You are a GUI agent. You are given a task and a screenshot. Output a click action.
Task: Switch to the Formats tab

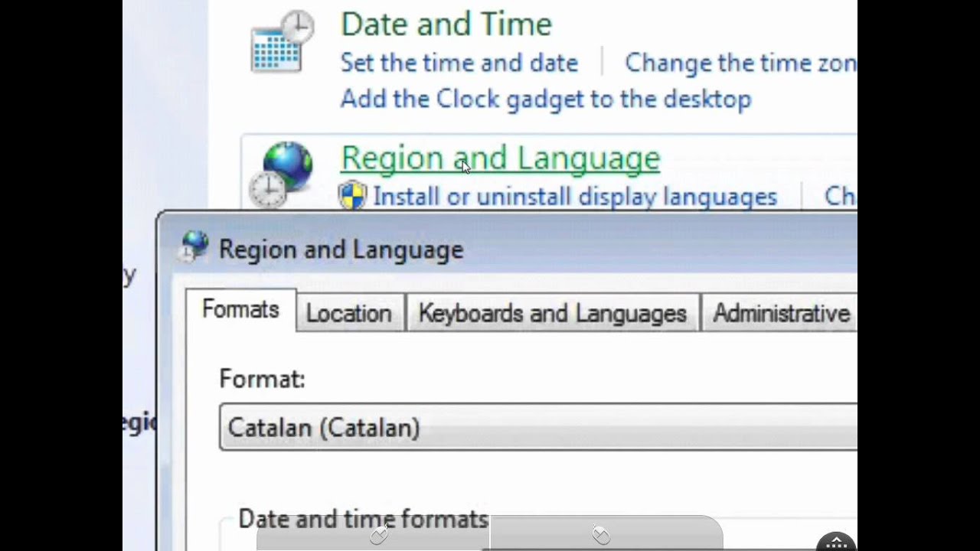240,310
